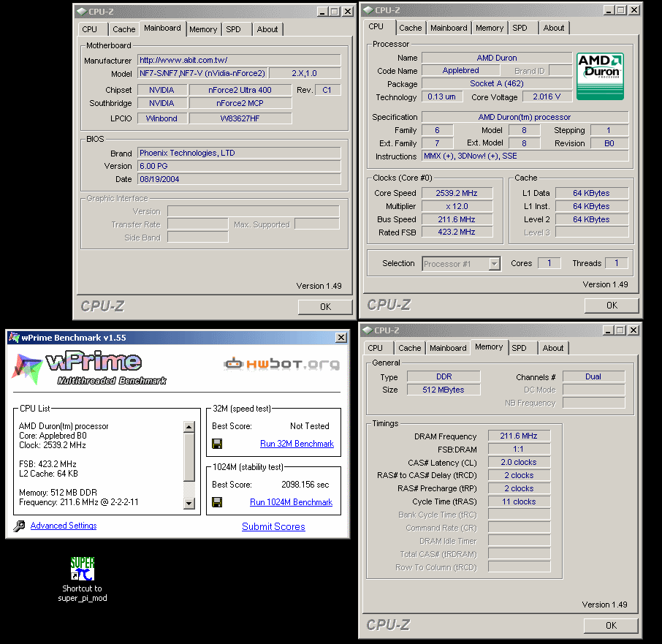This screenshot has width=662, height=644.
Task: Click the W83627HF LPCIO field
Action: 240,118
